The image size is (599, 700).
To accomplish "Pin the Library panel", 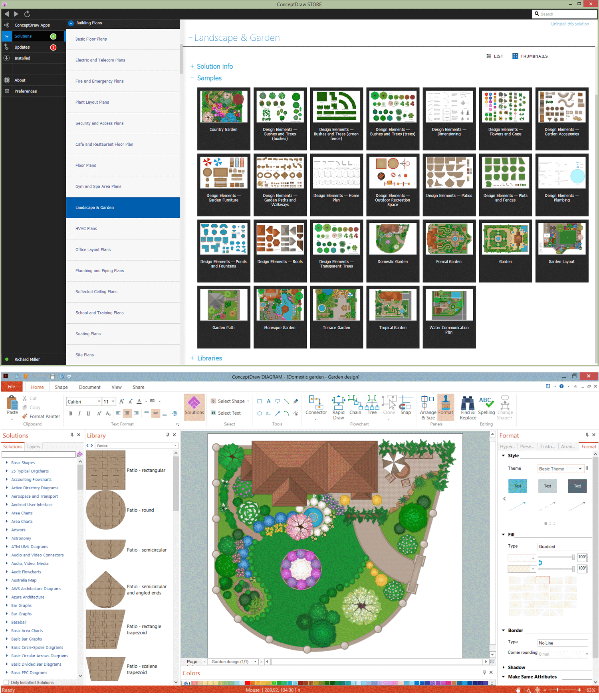I will coord(167,435).
